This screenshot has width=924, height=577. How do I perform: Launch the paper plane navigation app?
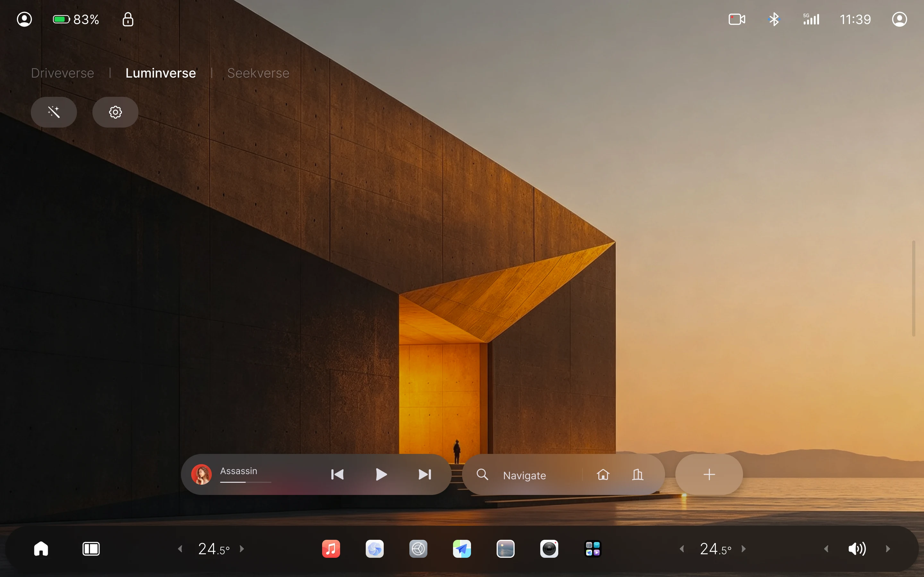coord(462,549)
